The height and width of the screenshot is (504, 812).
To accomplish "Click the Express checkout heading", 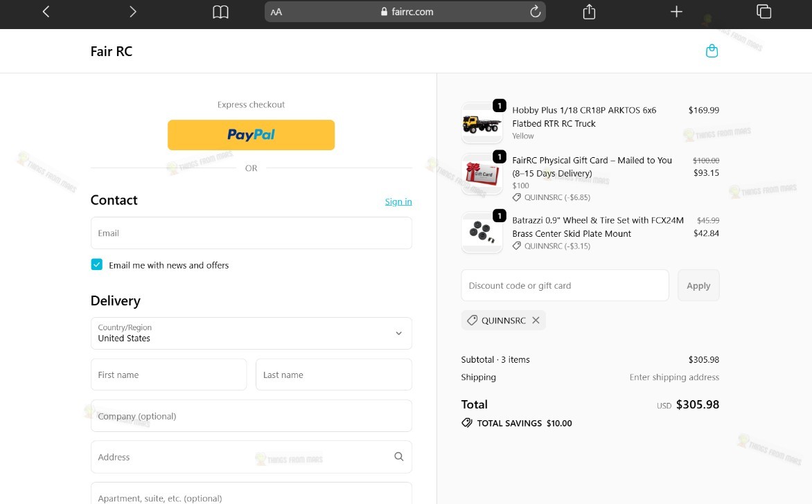I will (x=251, y=105).
